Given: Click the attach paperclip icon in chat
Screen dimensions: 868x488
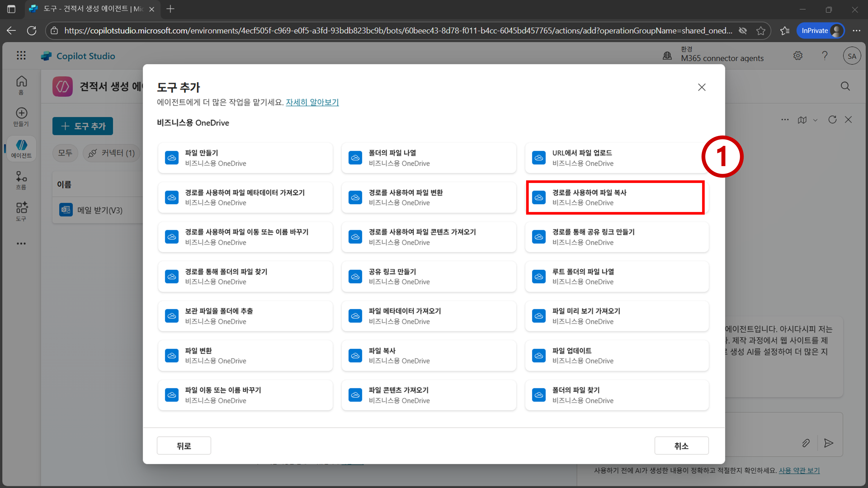Looking at the screenshot, I should pyautogui.click(x=806, y=443).
